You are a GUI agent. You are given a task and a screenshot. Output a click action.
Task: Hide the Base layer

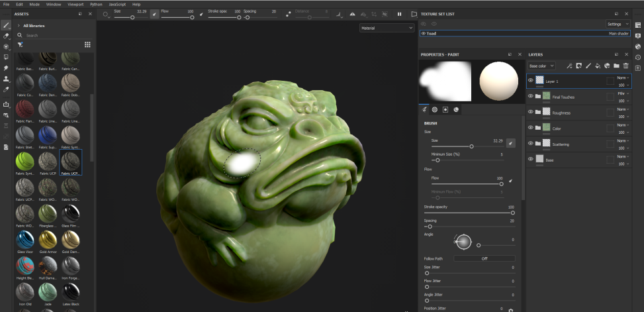[531, 159]
